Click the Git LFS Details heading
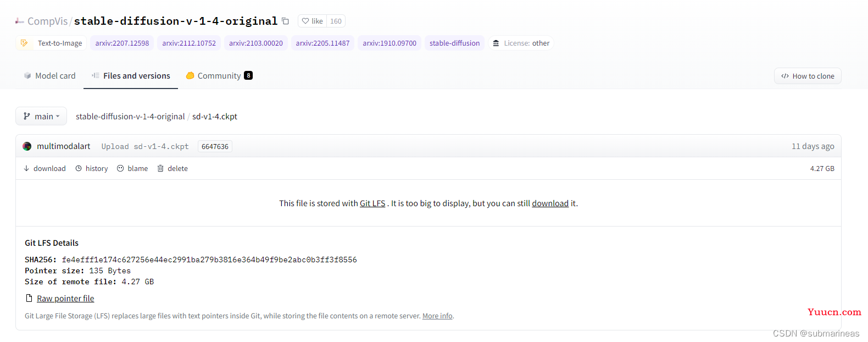The image size is (868, 342). click(x=52, y=243)
